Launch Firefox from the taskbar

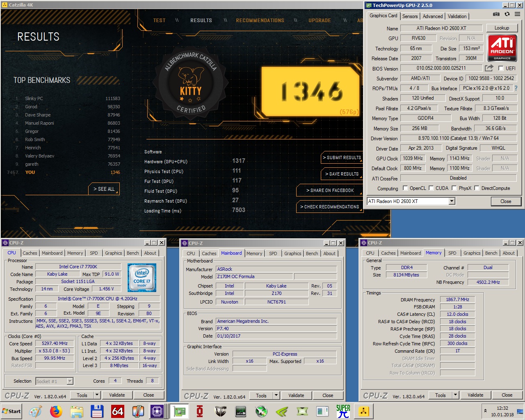[x=56, y=411]
